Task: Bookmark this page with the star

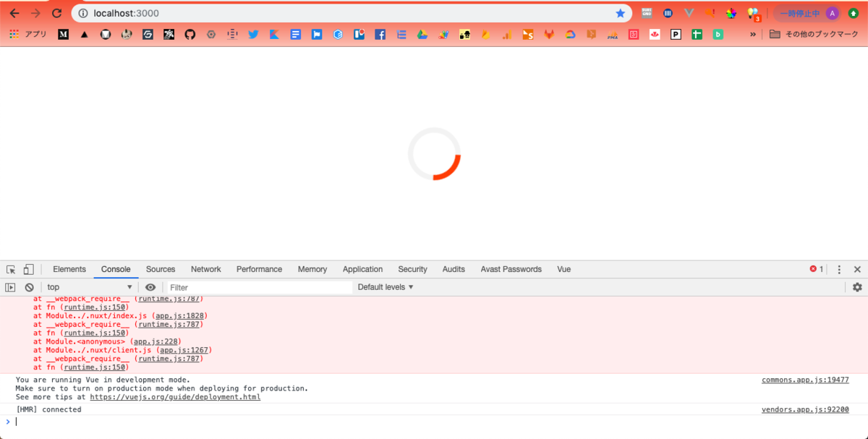Action: 621,13
